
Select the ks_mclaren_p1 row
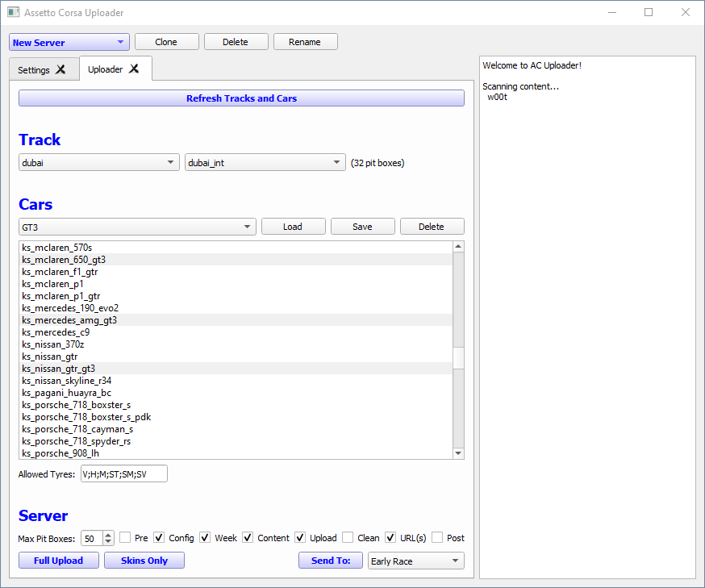coord(236,284)
